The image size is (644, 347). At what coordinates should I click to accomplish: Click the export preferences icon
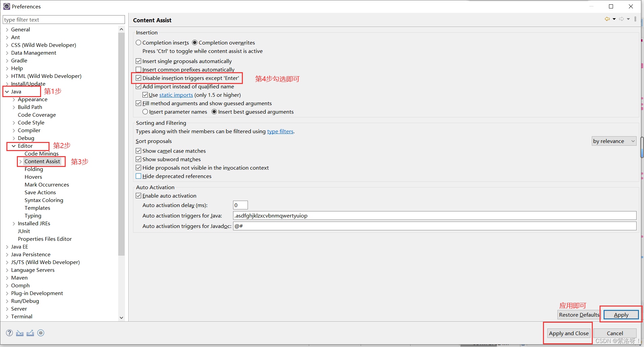click(30, 333)
